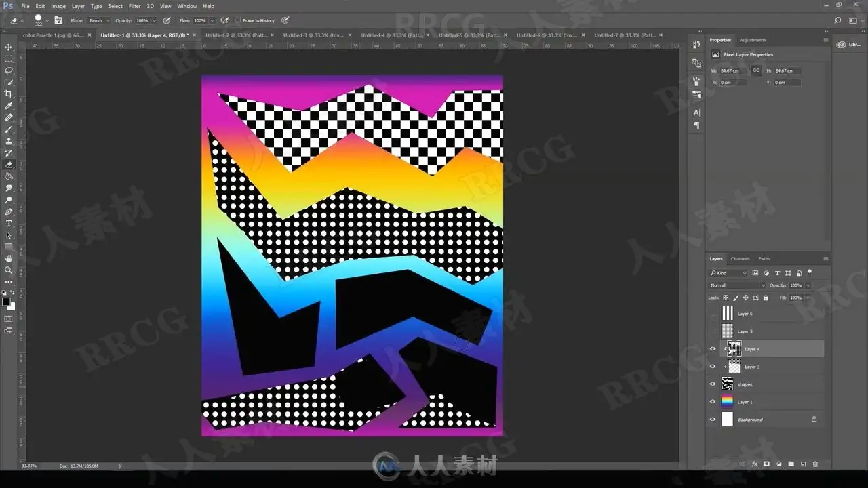This screenshot has width=868, height=488.
Task: Select Layer 1 rainbow thumbnail
Action: [727, 402]
